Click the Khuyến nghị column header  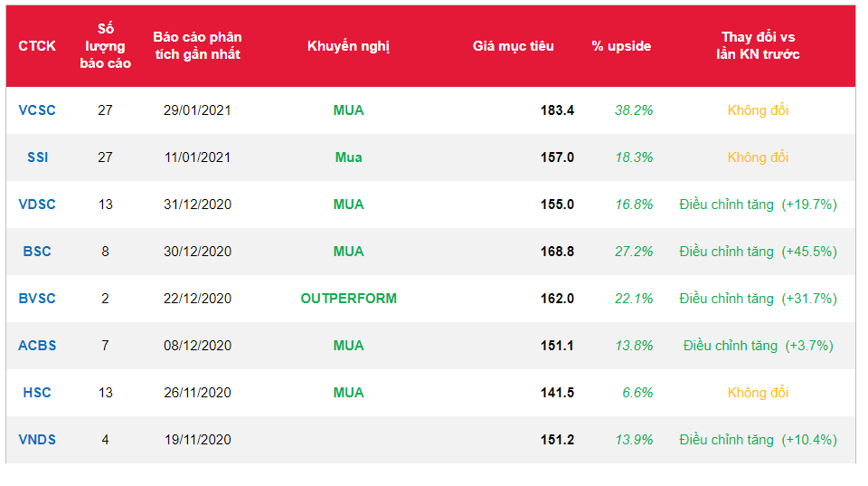click(x=348, y=46)
